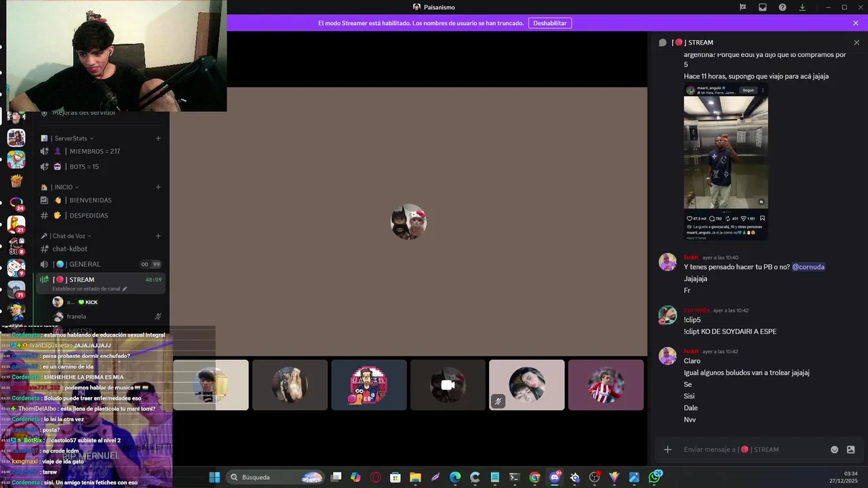868x488 pixels.
Task: Edit channel status with pencil icon
Action: (125, 289)
